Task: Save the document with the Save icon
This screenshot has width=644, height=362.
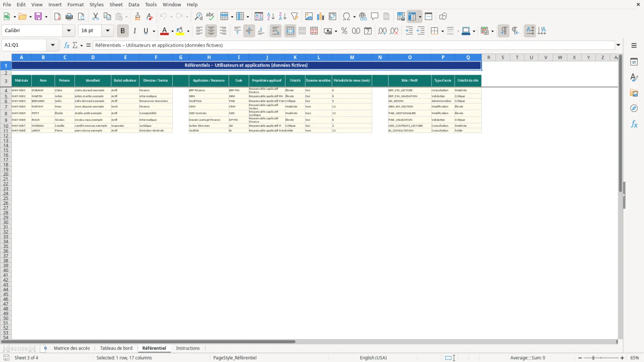Action: click(x=38, y=16)
